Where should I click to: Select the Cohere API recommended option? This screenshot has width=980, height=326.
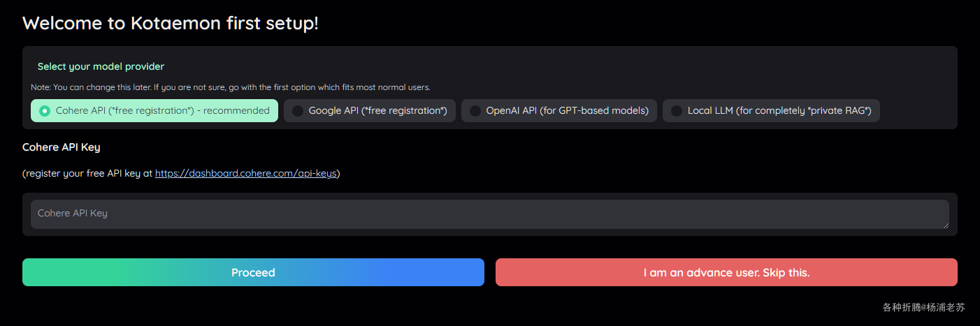154,110
